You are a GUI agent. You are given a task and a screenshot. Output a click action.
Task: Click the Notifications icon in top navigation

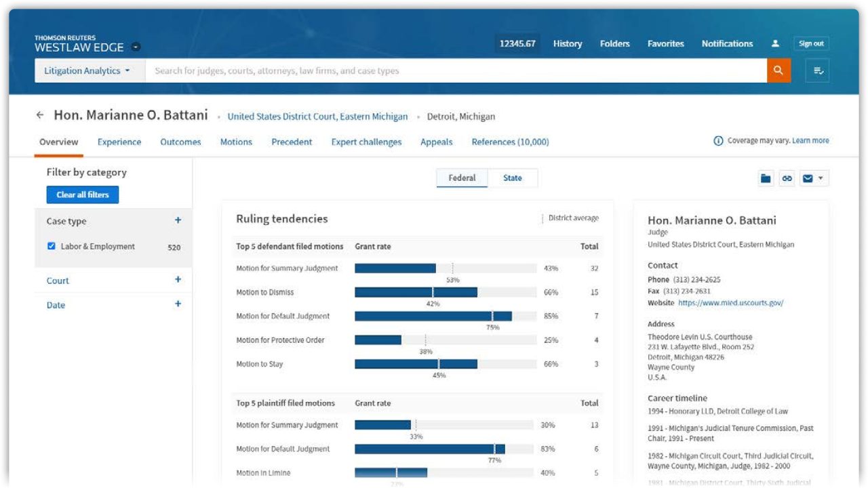tap(727, 43)
